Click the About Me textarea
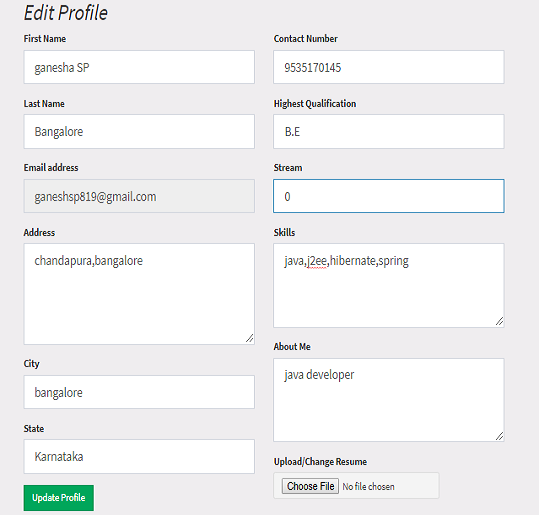Screen dimensions: 539x515 389,400
